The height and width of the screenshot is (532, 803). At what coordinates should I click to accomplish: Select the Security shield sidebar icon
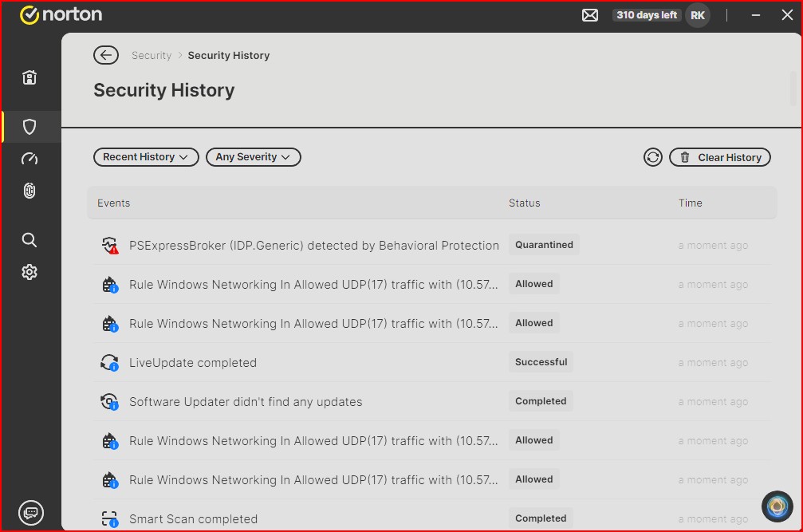tap(30, 127)
